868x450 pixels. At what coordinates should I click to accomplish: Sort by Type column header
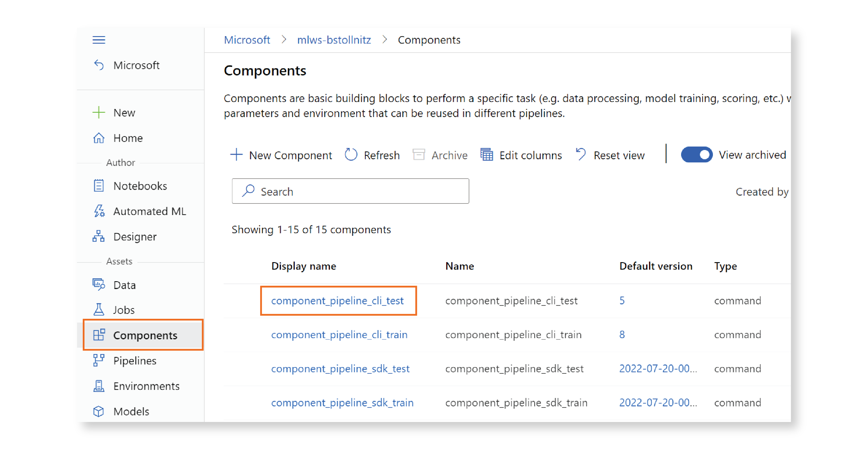[725, 266]
